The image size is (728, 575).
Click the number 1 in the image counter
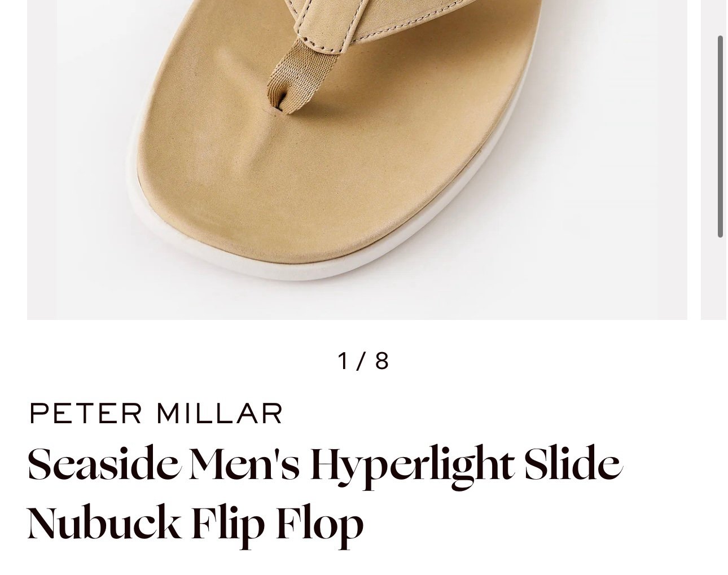pos(343,361)
